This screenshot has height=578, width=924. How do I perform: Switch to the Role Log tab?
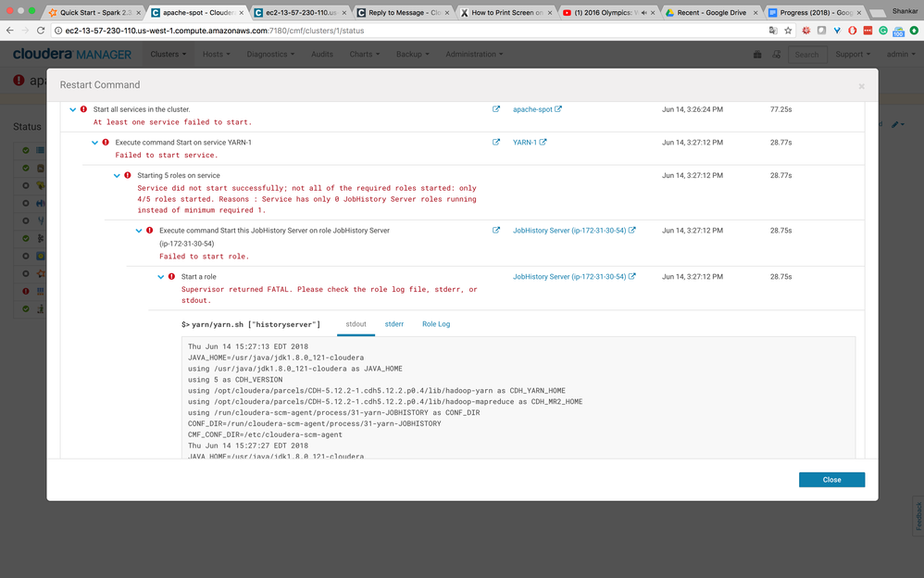(x=436, y=324)
